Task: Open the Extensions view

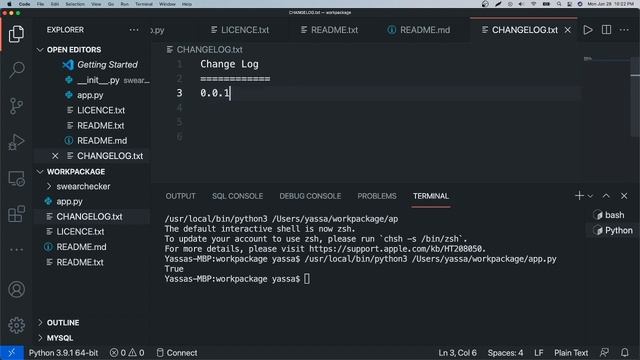Action: click(x=16, y=214)
